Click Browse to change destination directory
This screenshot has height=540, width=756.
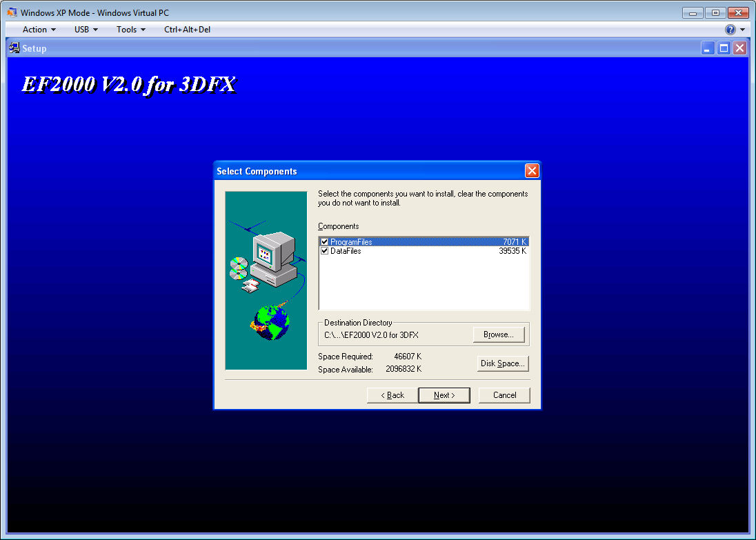499,334
